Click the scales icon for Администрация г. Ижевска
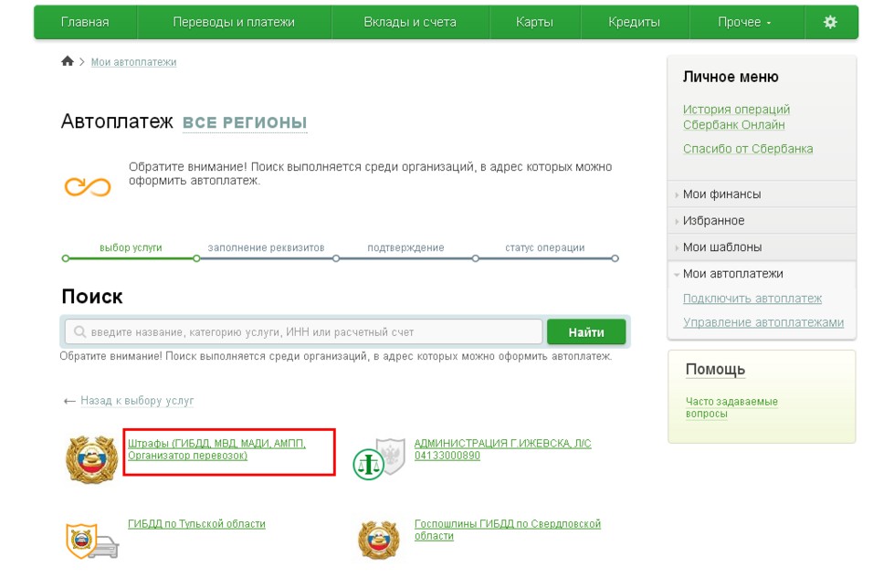 click(379, 459)
